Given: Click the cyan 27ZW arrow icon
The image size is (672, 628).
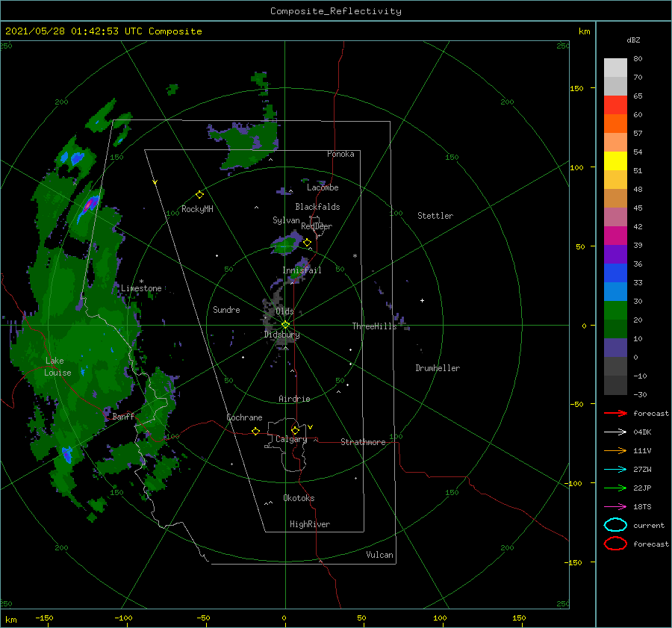Looking at the screenshot, I should point(615,470).
